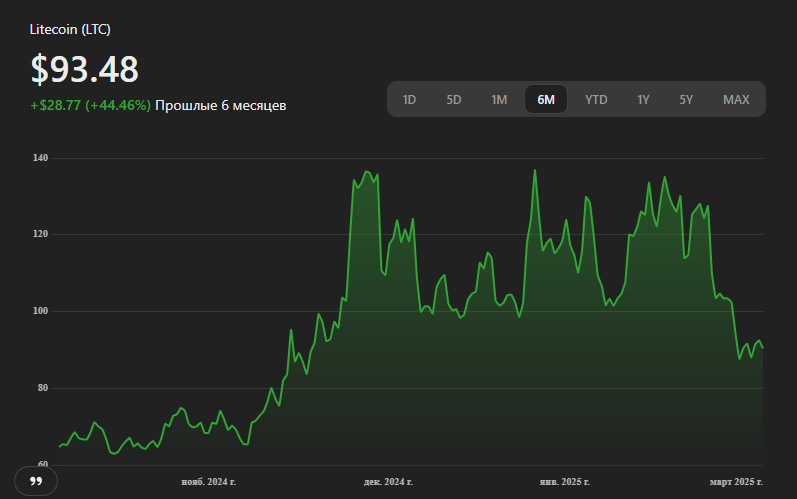Click the 'нояб. 2024 г.' axis label
Image resolution: width=797 pixels, height=499 pixels.
tap(208, 481)
